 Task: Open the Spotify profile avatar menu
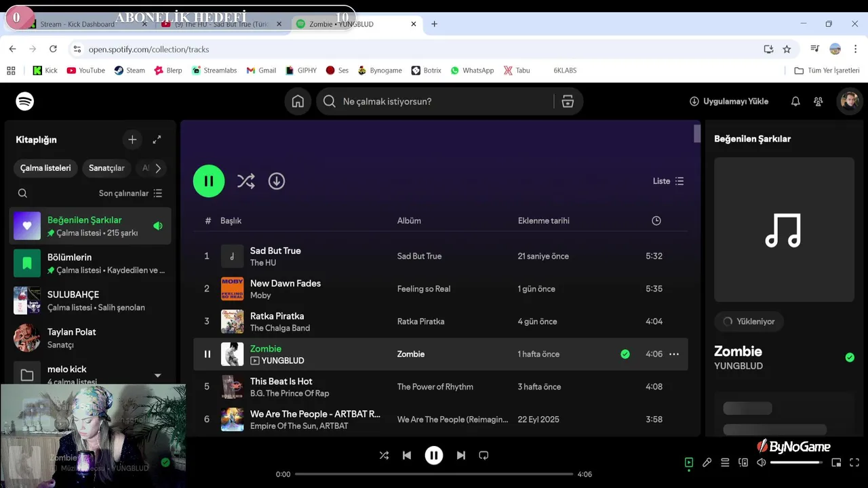click(849, 102)
